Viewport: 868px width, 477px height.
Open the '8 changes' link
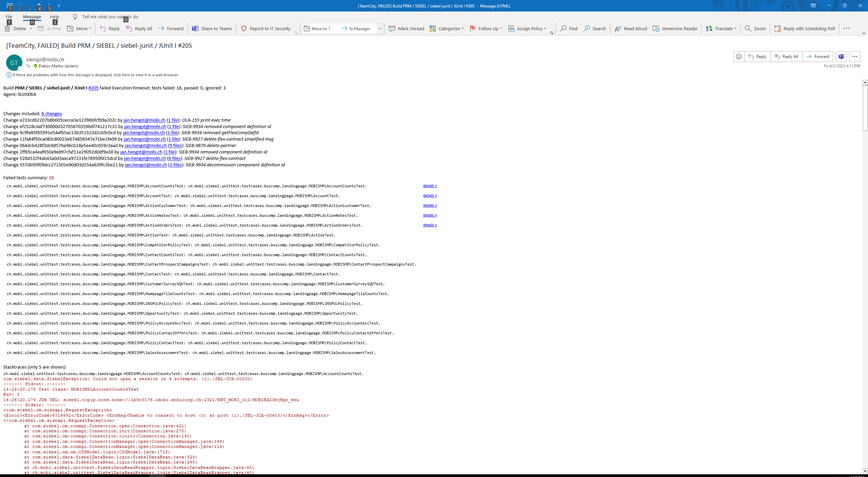[x=52, y=113]
